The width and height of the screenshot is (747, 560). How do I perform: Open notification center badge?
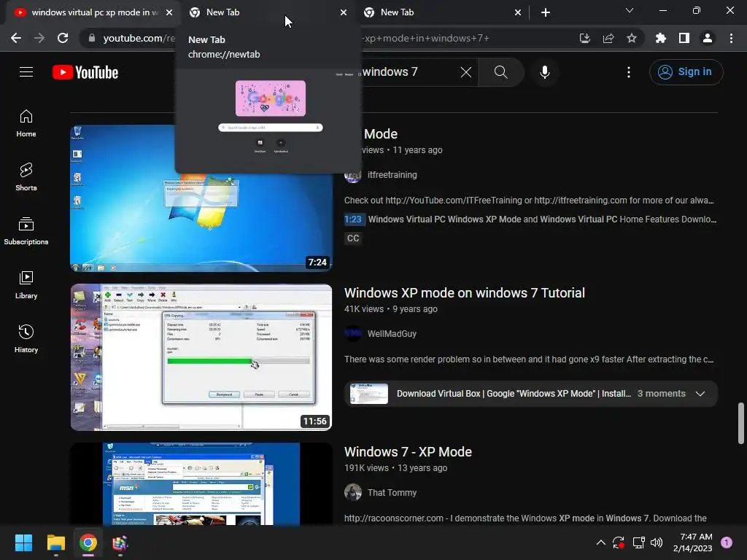point(727,542)
